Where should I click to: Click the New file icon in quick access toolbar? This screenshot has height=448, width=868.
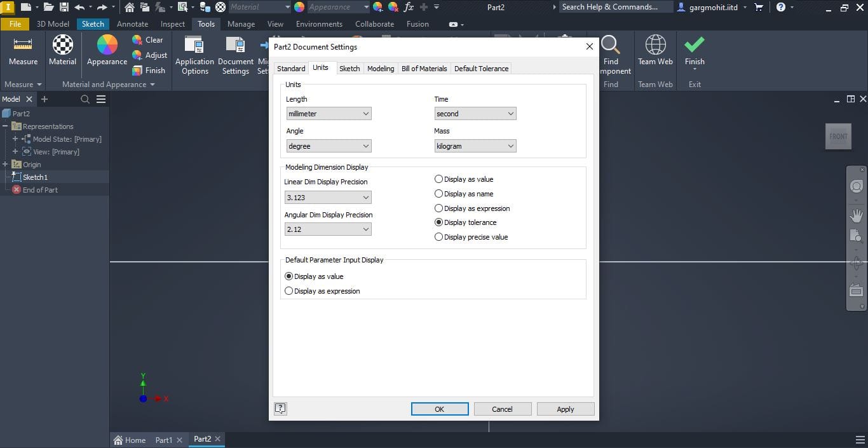(x=26, y=7)
